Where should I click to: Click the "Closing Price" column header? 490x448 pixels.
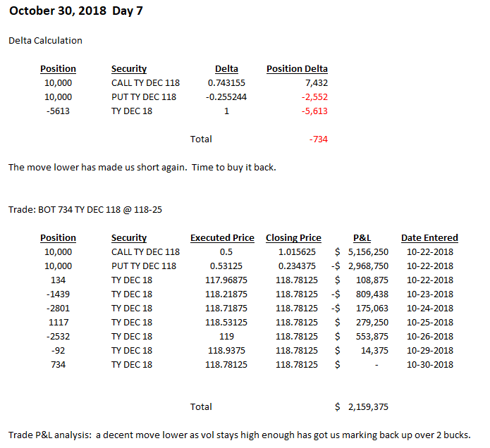pyautogui.click(x=293, y=238)
